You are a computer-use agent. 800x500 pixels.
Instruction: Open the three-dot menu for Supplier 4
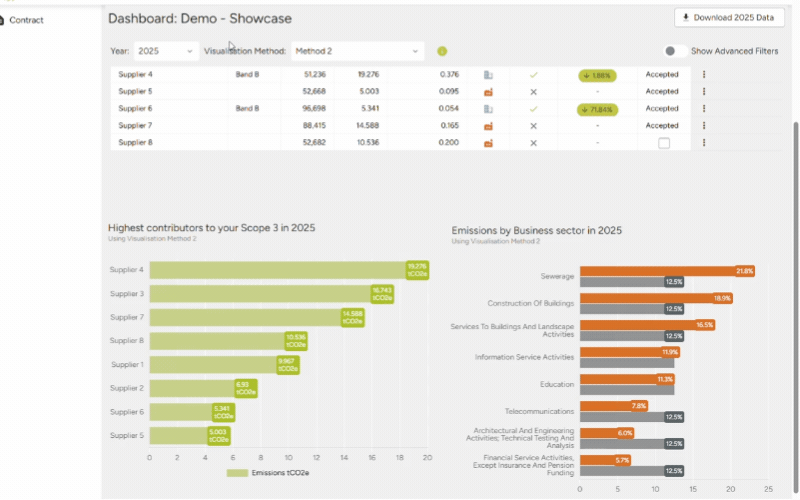[x=704, y=74]
